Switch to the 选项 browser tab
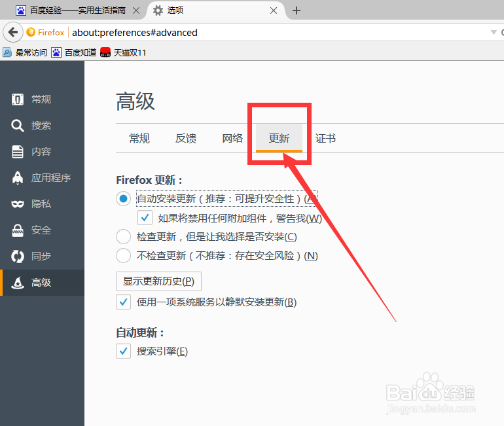The width and height of the screenshot is (504, 426). (215, 10)
